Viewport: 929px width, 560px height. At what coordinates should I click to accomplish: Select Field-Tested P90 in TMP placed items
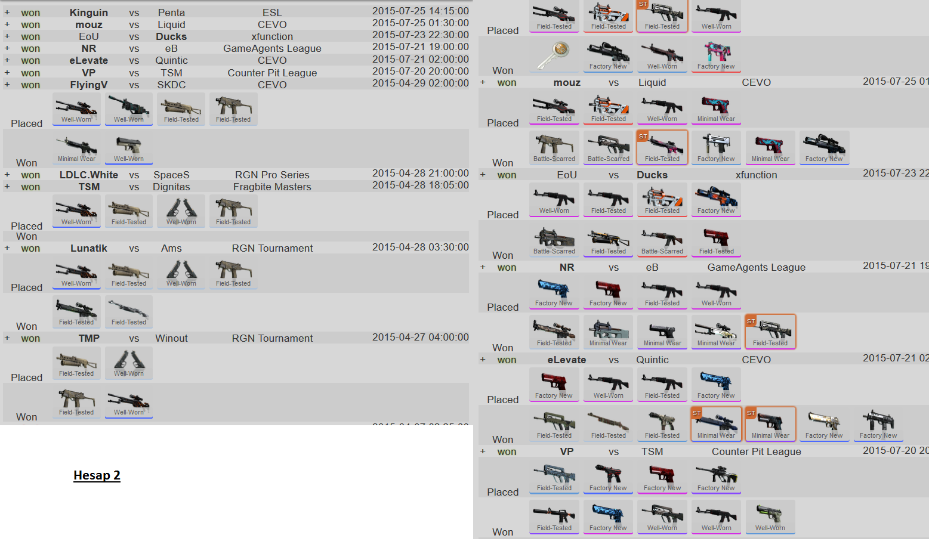[x=76, y=363]
